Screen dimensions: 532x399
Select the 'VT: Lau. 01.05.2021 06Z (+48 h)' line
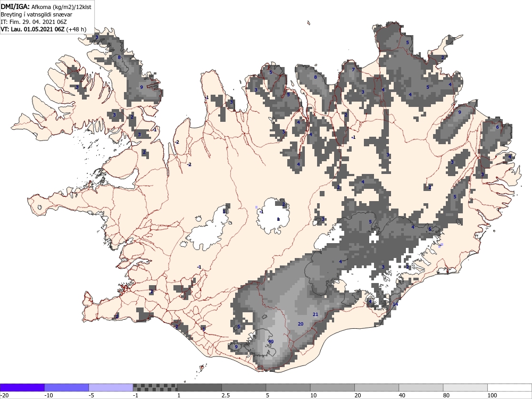(44, 29)
